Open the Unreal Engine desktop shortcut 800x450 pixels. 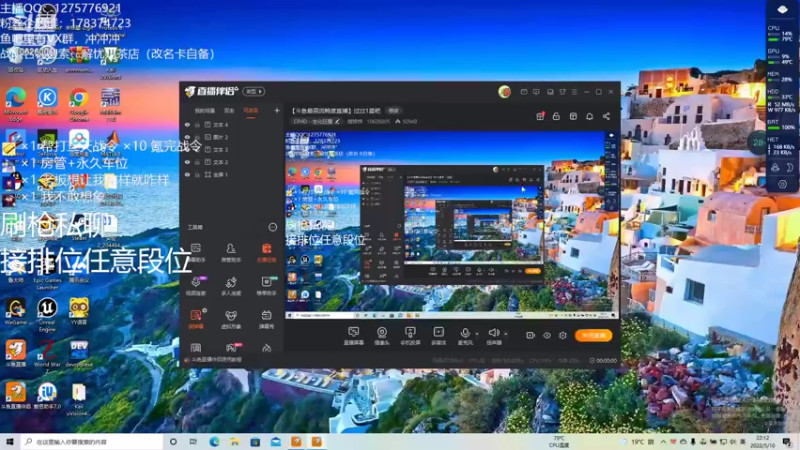pos(47,315)
